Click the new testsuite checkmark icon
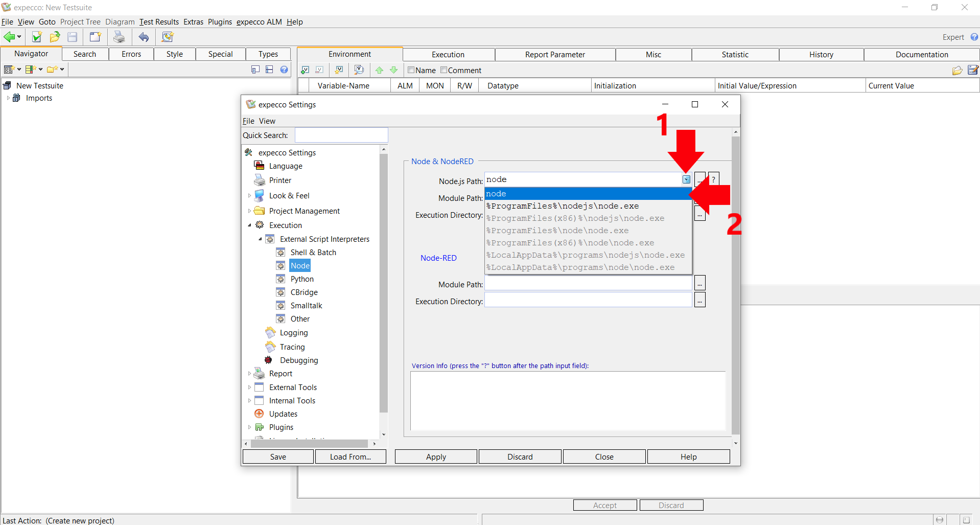The height and width of the screenshot is (525, 980). (36, 37)
